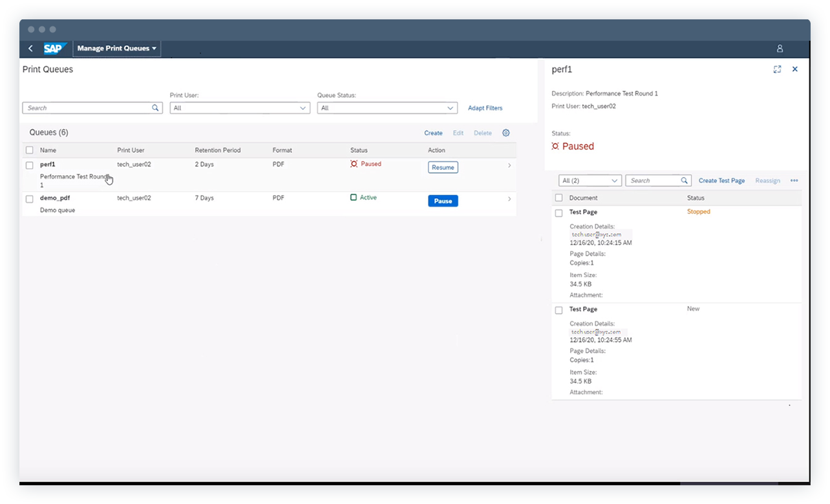Resume the perf1 queue
Viewport: 830px width, 504px height.
pos(443,167)
